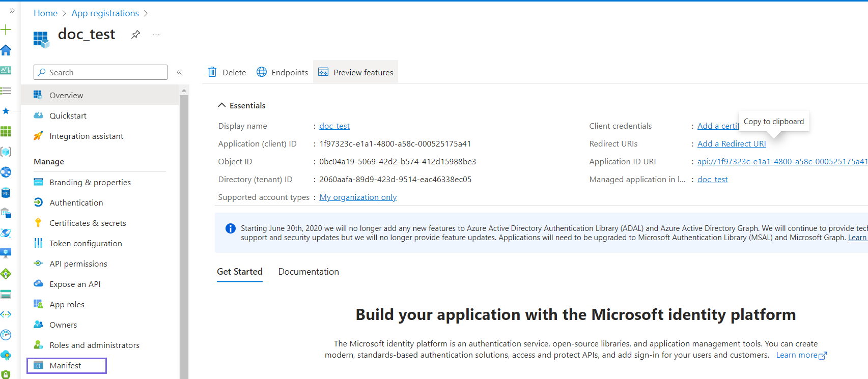Click the Learn link in ADAL notice
868x379 pixels.
coord(857,238)
